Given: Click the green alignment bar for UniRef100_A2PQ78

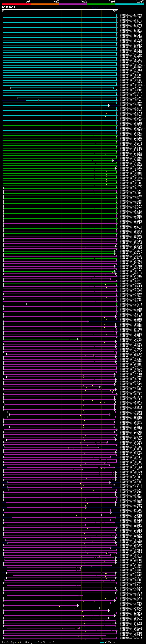Looking at the screenshot, I should (72, 304).
